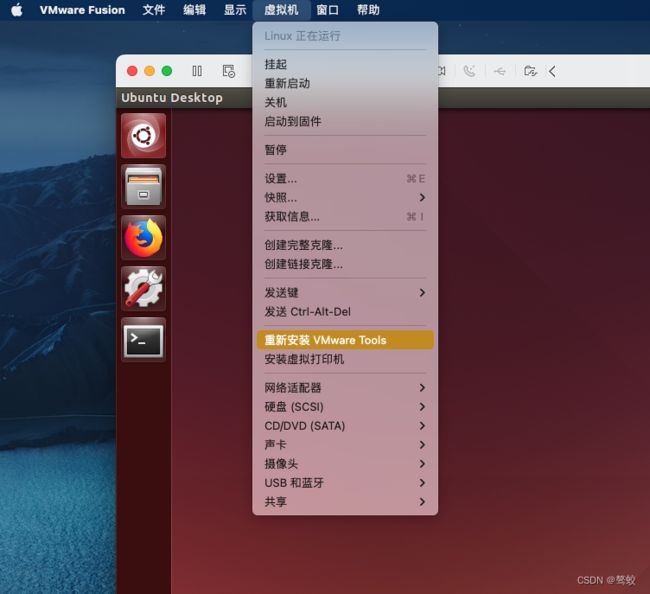The height and width of the screenshot is (594, 650).
Task: Select 发送 Ctrl-Alt-Del
Action: click(x=345, y=312)
